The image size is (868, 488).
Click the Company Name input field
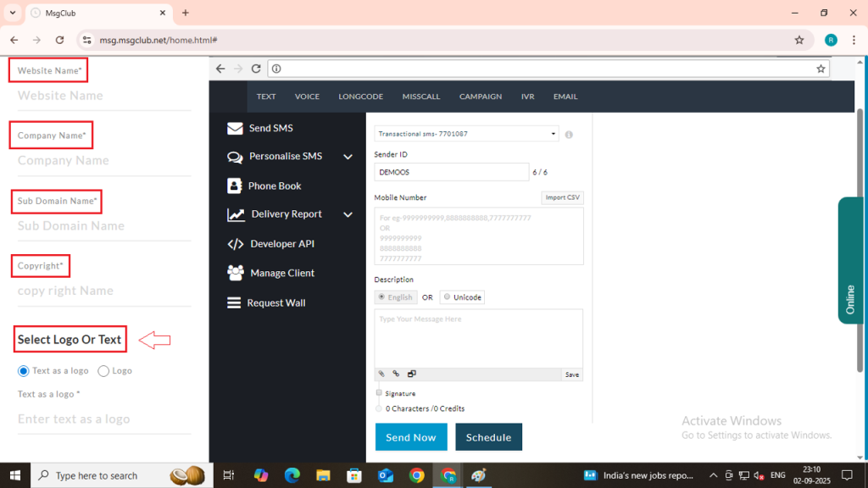[104, 160]
